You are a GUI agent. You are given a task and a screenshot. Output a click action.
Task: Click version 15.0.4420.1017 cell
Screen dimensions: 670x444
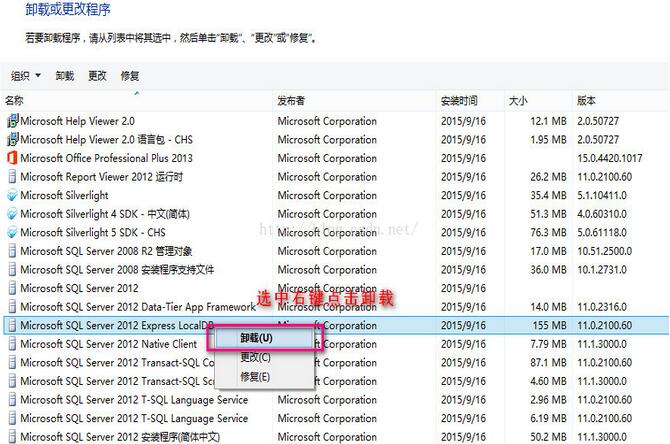pyautogui.click(x=610, y=158)
